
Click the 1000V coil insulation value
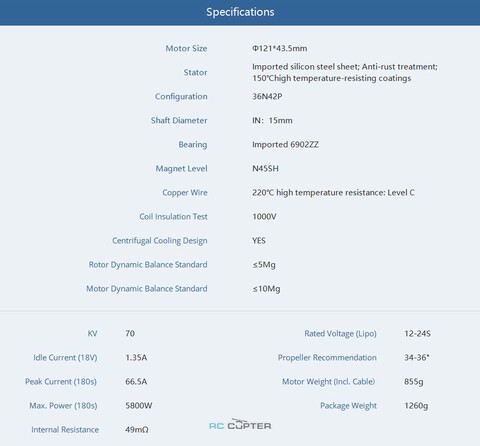(264, 217)
